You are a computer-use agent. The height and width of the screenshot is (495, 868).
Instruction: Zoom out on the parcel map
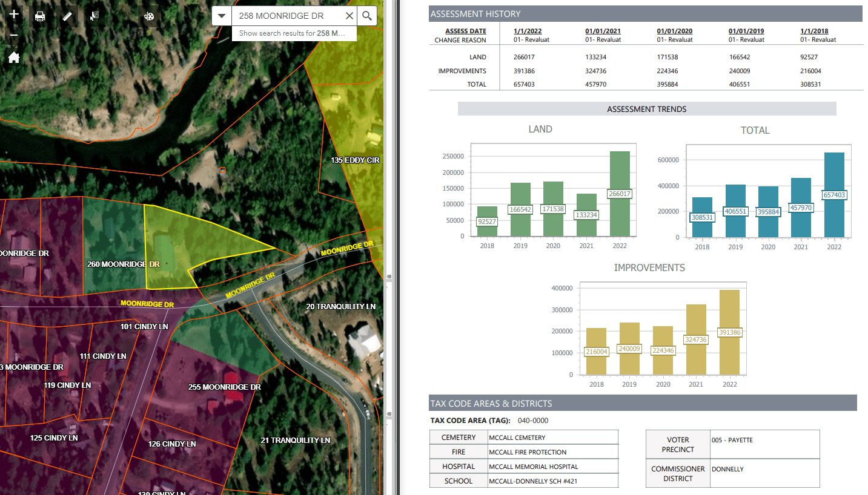click(x=14, y=36)
